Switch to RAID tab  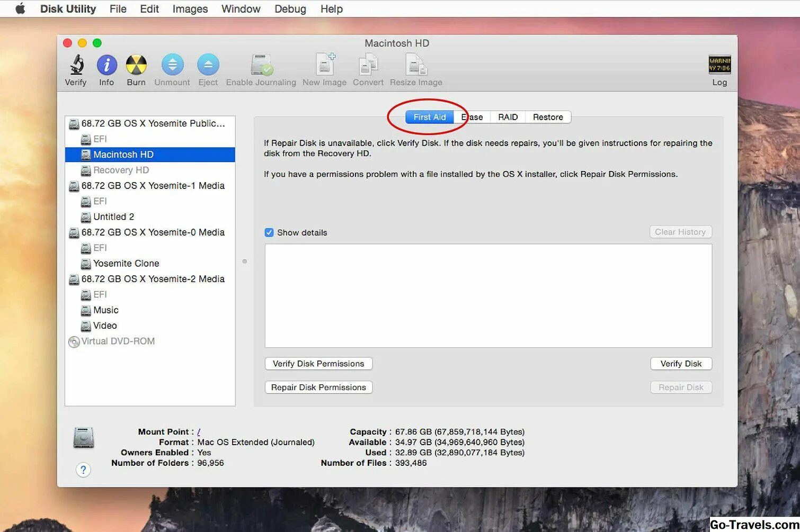coord(508,117)
